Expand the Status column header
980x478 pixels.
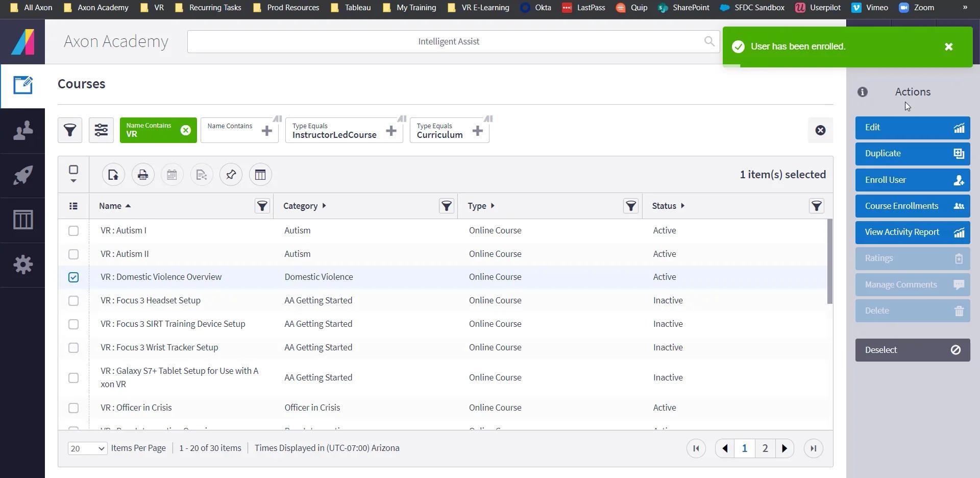pos(668,206)
